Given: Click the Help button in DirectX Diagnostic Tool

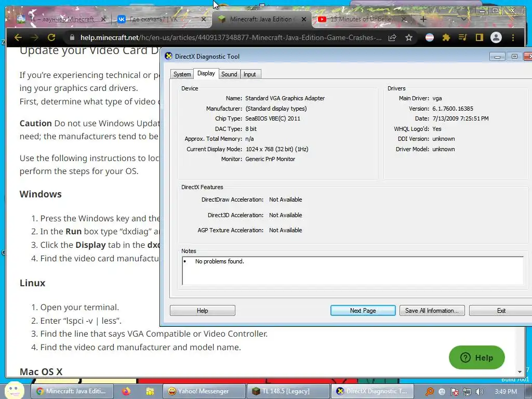Looking at the screenshot, I should (x=203, y=311).
